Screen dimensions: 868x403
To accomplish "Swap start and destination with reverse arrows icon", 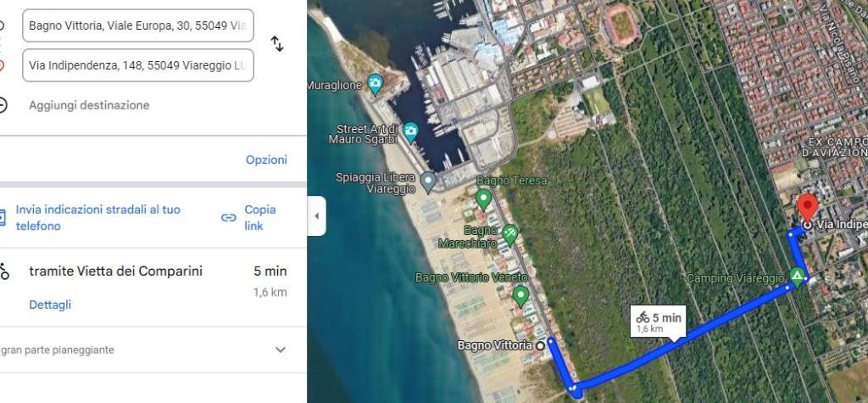I will [x=277, y=44].
